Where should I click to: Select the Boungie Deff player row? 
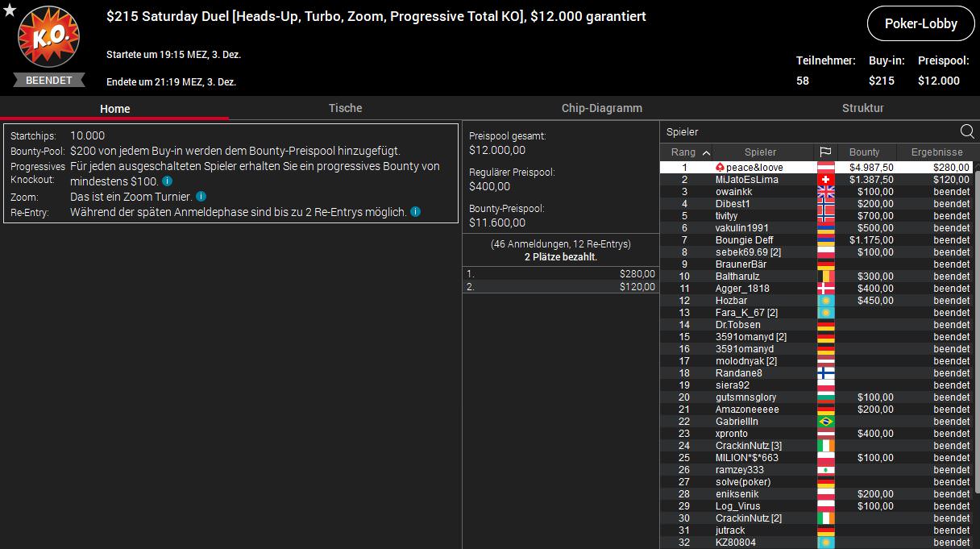[x=744, y=240]
